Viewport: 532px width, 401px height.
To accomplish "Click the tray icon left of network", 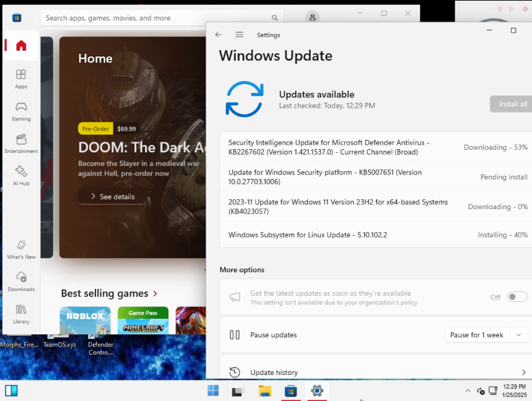I will click(481, 391).
